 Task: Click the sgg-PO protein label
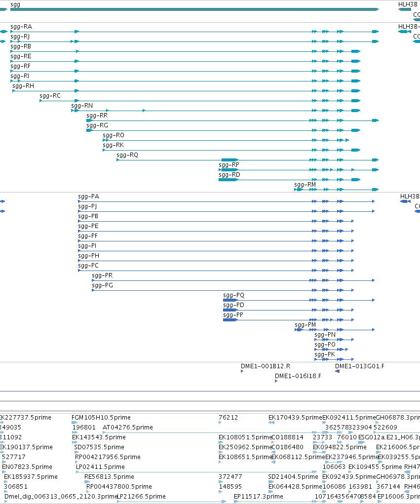(x=325, y=345)
